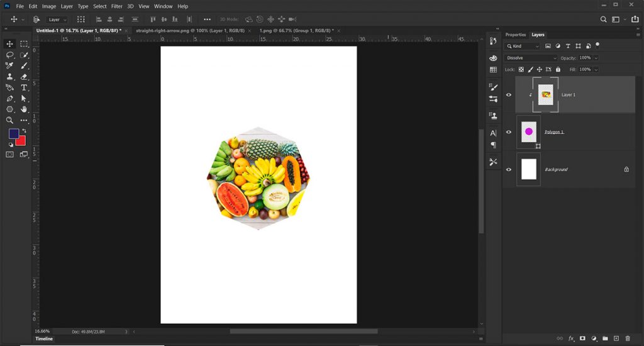This screenshot has width=644, height=346.
Task: Click the red background color swatch
Action: coord(21,142)
